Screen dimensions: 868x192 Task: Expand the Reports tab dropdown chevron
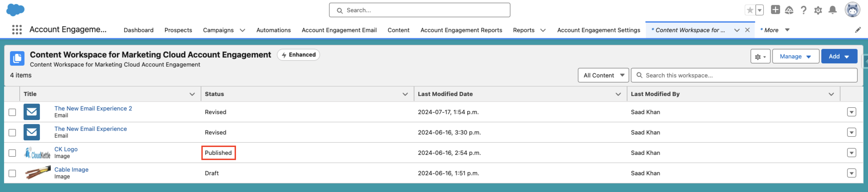[543, 30]
